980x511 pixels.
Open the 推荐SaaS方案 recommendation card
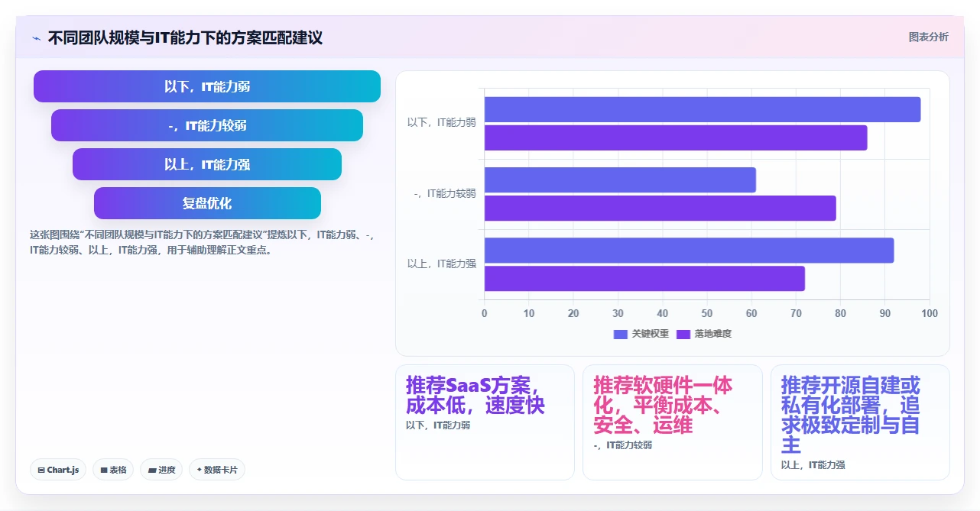(485, 422)
